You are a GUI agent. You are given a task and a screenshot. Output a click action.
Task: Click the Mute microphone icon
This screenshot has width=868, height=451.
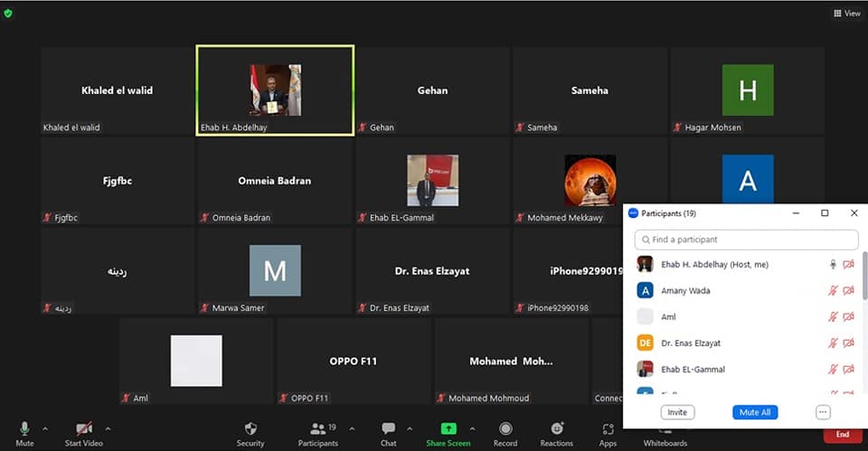[24, 428]
